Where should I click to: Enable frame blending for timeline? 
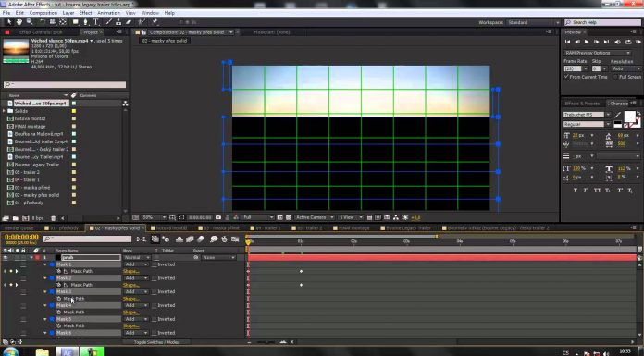tap(190, 239)
